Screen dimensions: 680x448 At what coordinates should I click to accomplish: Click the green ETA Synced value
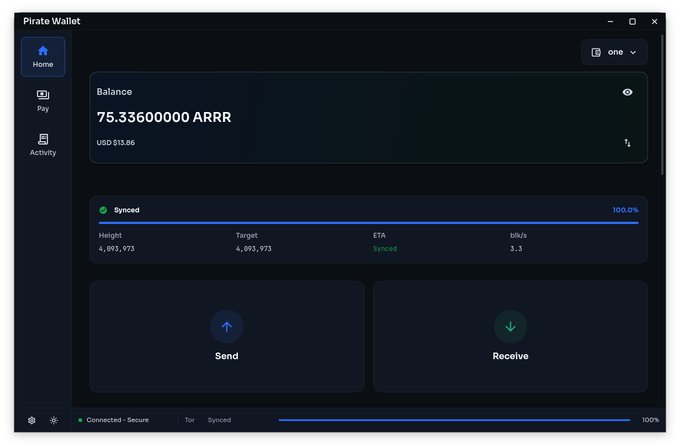point(385,249)
